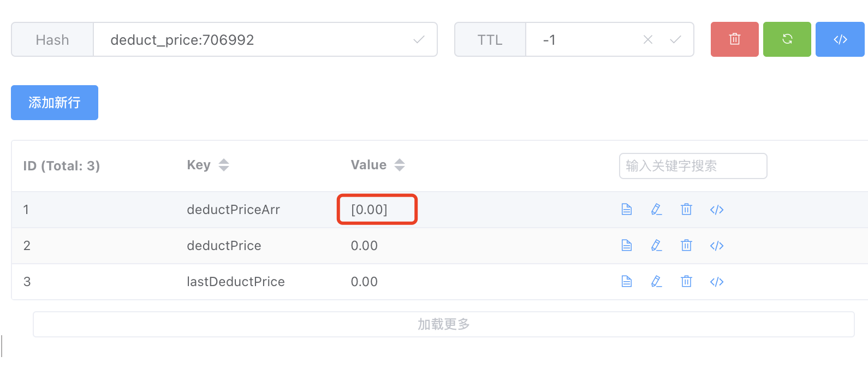Open document view of deductPriceArr value

[626, 209]
